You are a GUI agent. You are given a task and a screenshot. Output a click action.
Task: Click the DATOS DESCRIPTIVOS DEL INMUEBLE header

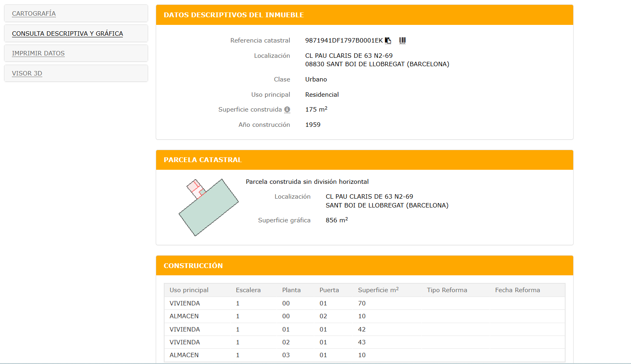[x=234, y=15]
